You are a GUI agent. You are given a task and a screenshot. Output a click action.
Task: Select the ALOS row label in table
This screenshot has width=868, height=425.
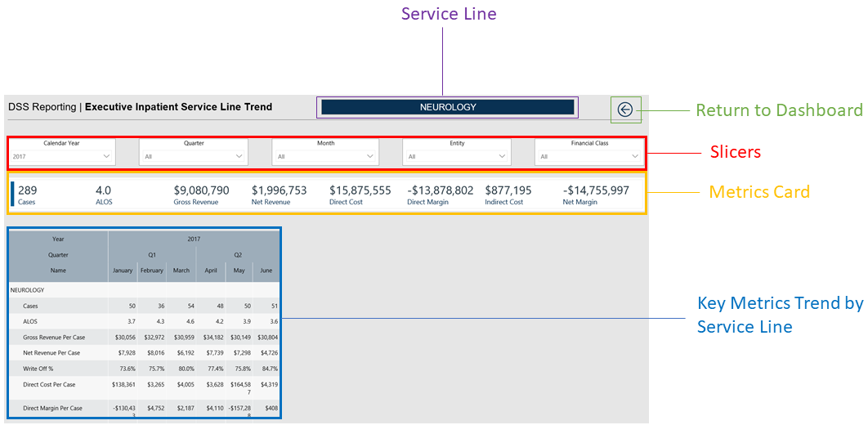(30, 321)
